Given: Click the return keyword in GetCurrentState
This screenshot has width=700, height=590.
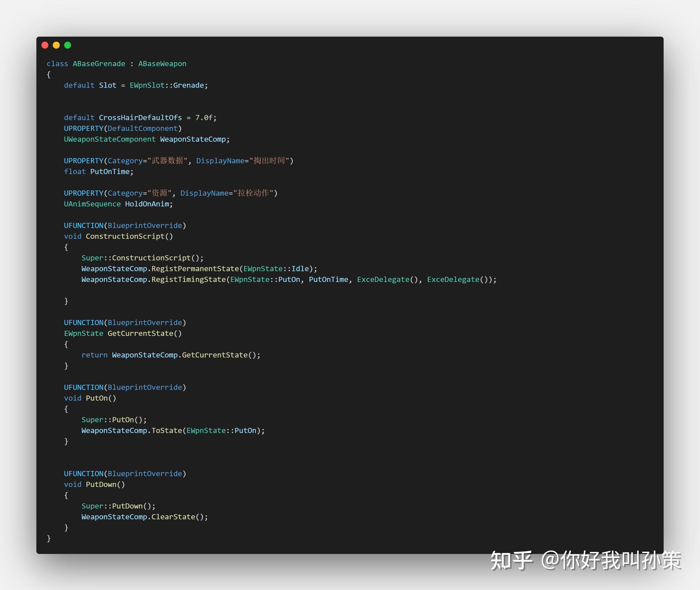Looking at the screenshot, I should [x=94, y=355].
